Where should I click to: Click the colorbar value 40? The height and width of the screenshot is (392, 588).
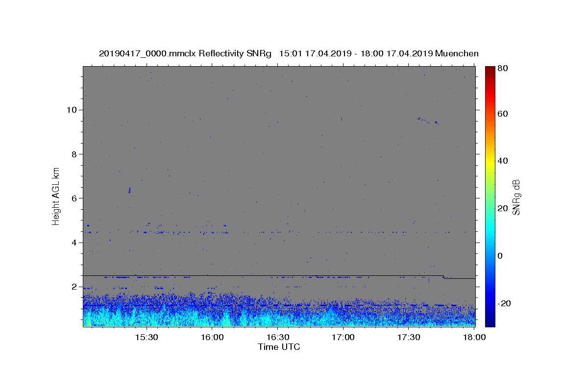[502, 161]
